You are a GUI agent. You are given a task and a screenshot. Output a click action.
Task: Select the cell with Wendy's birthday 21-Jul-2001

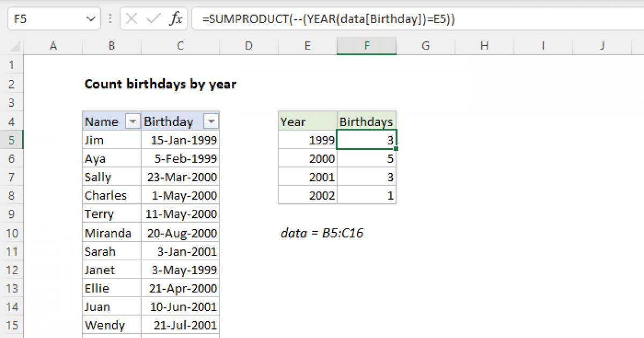[180, 325]
